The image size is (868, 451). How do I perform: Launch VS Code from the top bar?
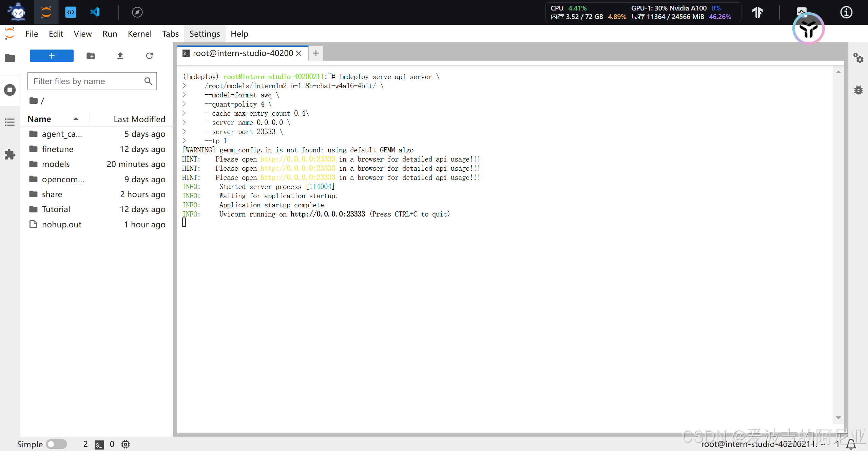(x=95, y=12)
